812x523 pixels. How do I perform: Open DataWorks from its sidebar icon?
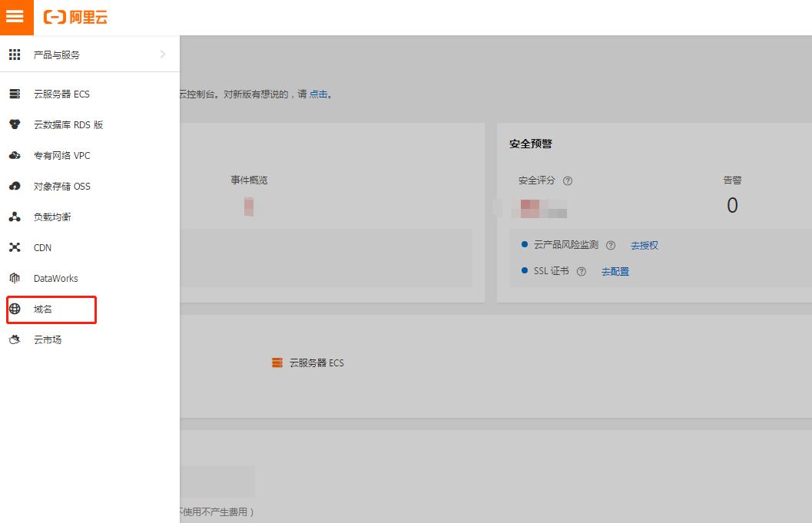point(14,278)
